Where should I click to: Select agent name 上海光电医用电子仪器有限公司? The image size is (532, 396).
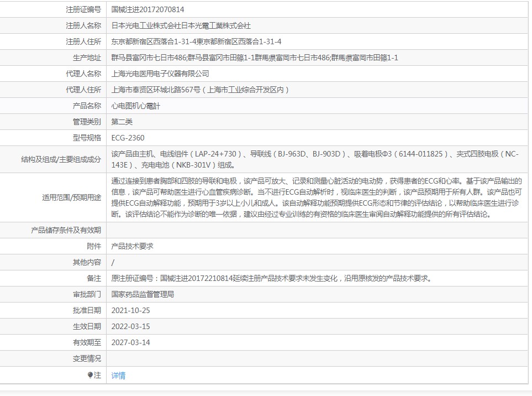point(160,74)
